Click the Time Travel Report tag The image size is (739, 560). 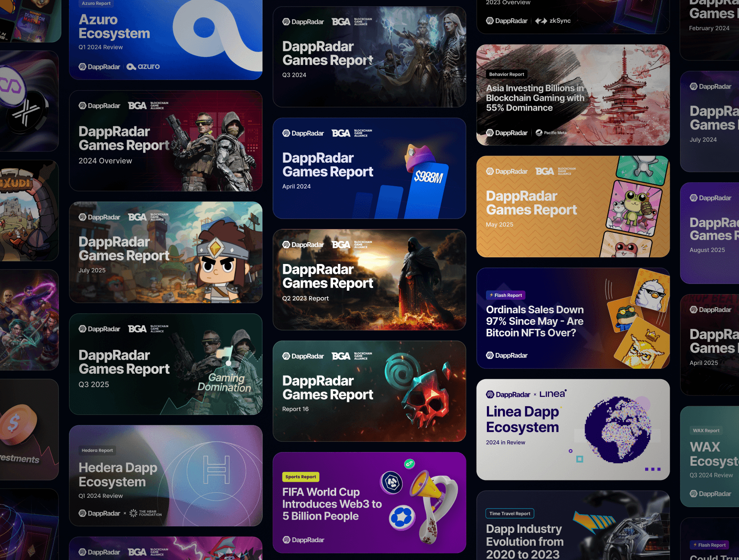(x=510, y=514)
